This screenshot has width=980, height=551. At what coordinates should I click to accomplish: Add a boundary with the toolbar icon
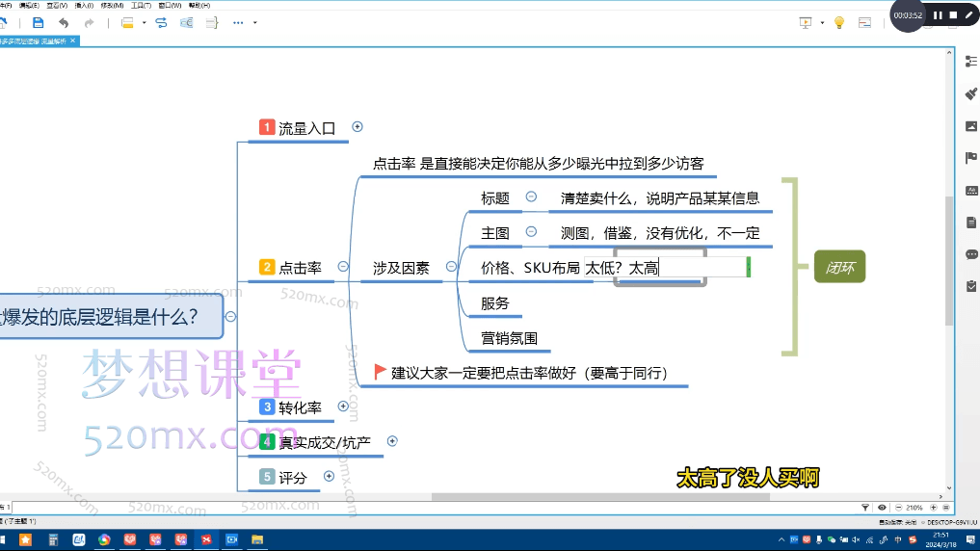pyautogui.click(x=186, y=23)
